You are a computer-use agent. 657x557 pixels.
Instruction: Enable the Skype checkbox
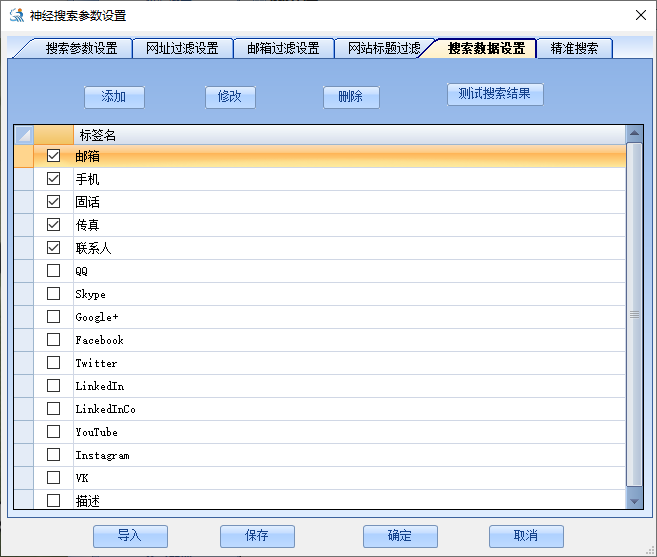(53, 294)
